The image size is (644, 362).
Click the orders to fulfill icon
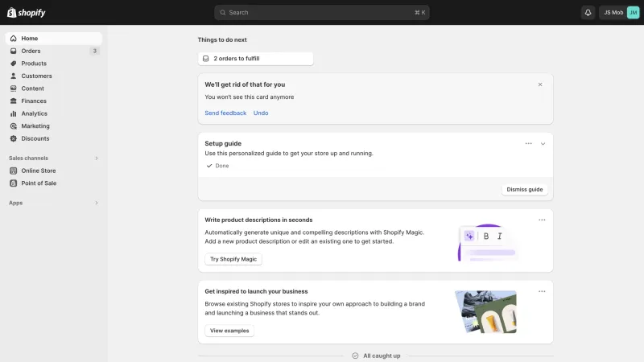(x=206, y=59)
